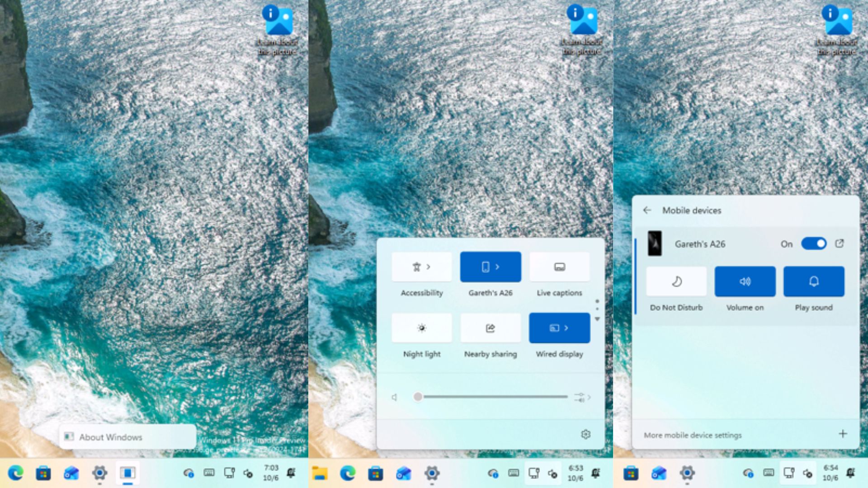
Task: Click the speaker mute icon beside volume slider
Action: click(x=395, y=397)
